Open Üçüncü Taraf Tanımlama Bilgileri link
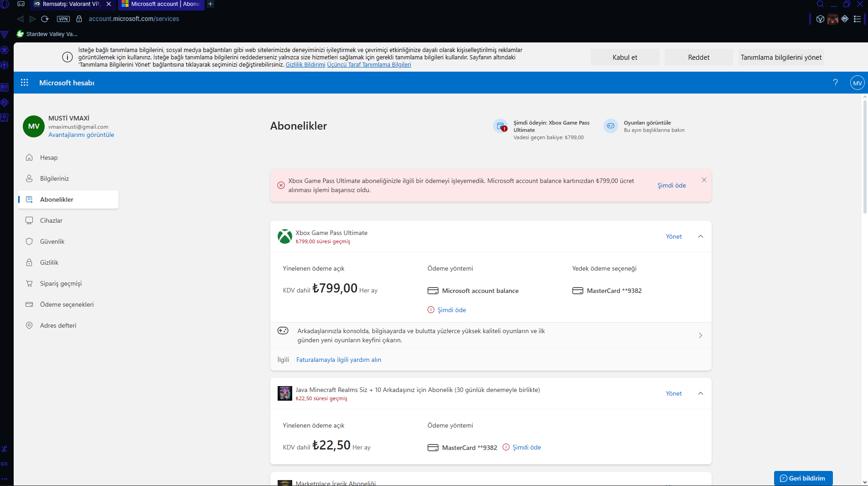 369,65
